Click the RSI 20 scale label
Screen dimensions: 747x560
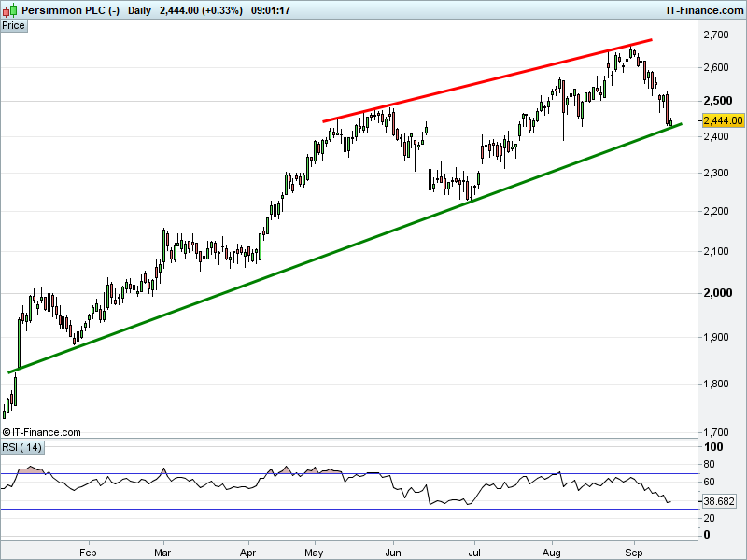(709, 518)
